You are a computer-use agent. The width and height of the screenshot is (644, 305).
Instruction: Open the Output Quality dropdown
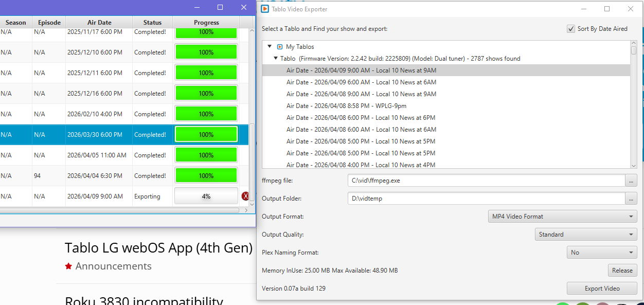pos(585,235)
